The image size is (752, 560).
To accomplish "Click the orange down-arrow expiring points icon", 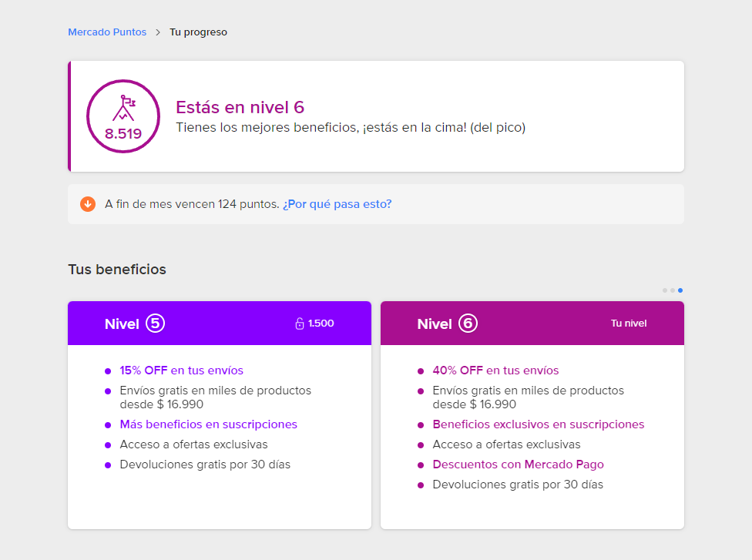I will pos(88,204).
